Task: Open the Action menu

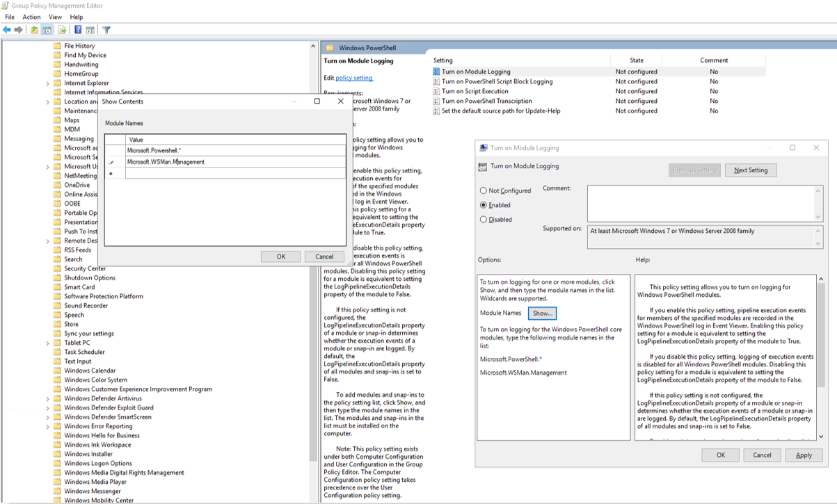Action: [x=31, y=17]
